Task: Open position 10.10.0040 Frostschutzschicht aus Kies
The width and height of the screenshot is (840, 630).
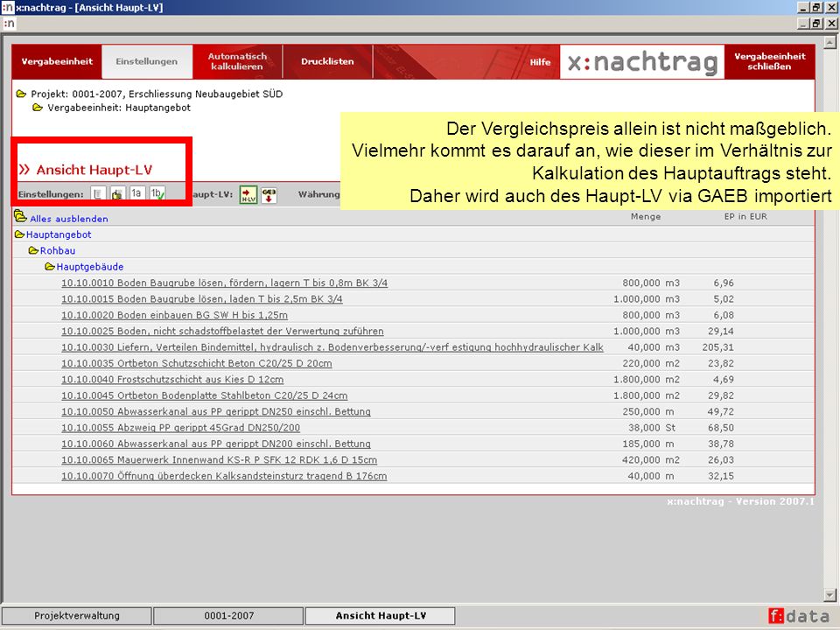Action: 172,379
